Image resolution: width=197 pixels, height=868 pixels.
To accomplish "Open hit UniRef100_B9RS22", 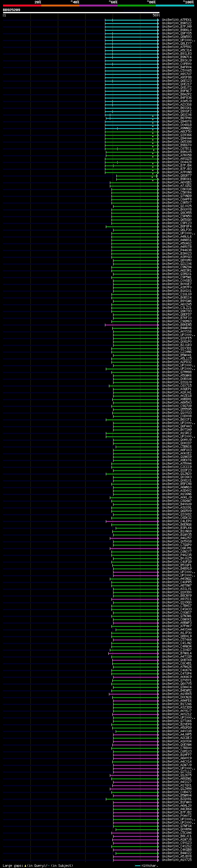I will click(x=176, y=23).
